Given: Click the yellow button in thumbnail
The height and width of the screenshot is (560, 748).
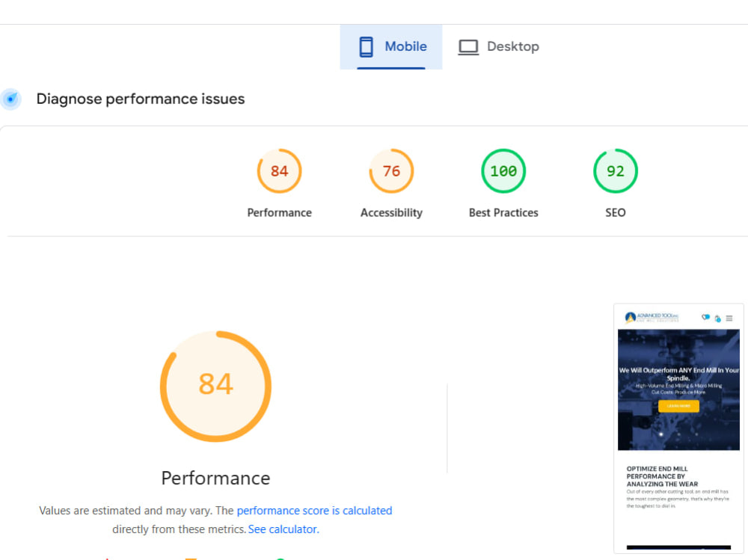Looking at the screenshot, I should click(x=678, y=406).
